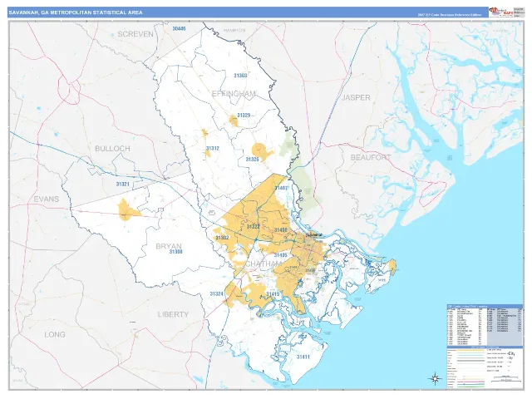Click the EFFINGHAM county label
This screenshot has width=532, height=399.
(x=234, y=94)
